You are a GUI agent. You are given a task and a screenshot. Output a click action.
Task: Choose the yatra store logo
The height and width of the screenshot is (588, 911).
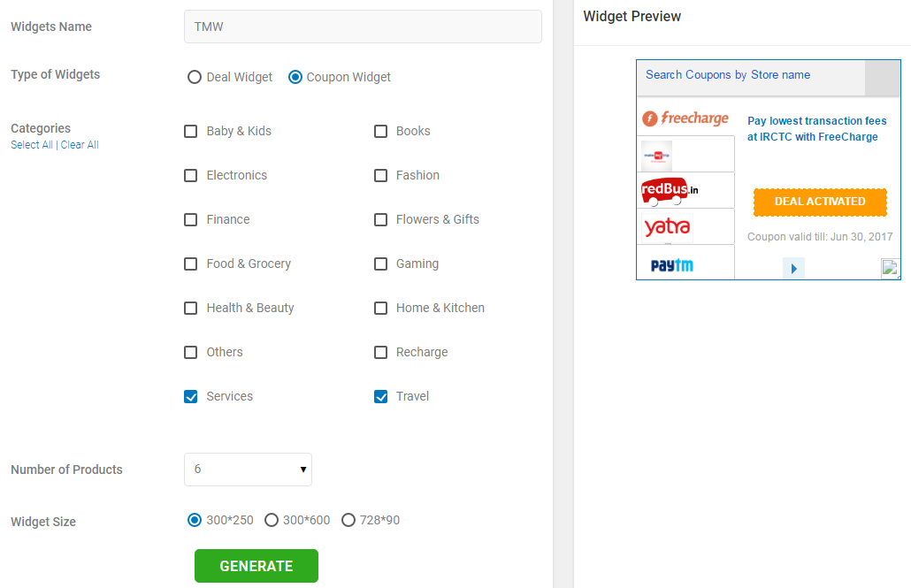pos(667,227)
